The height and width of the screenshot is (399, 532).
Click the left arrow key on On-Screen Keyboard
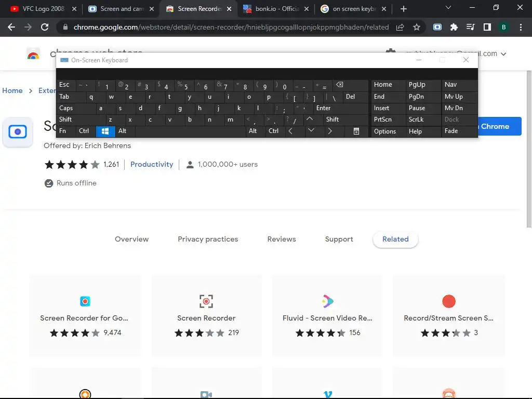(290, 131)
